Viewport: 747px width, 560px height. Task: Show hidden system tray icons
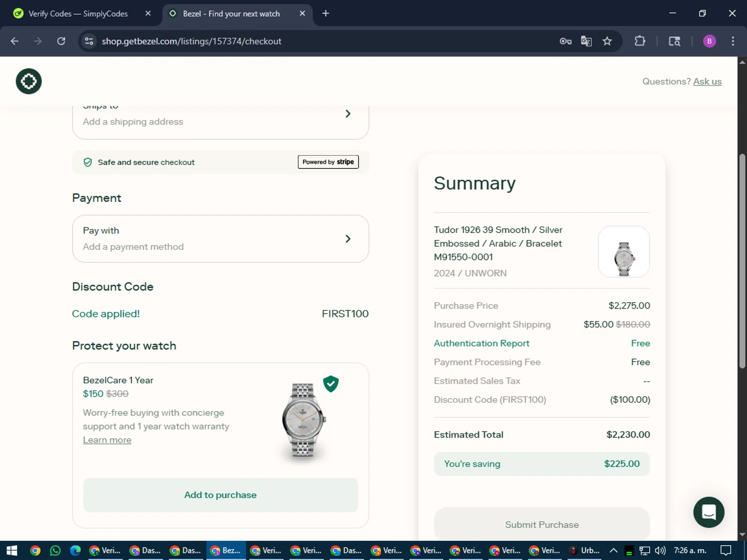click(x=614, y=550)
